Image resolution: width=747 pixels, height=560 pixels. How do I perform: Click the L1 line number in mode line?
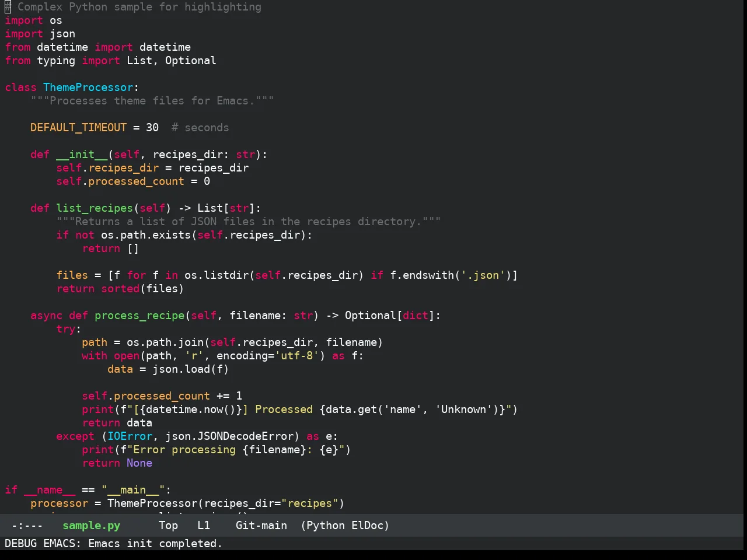click(x=204, y=526)
